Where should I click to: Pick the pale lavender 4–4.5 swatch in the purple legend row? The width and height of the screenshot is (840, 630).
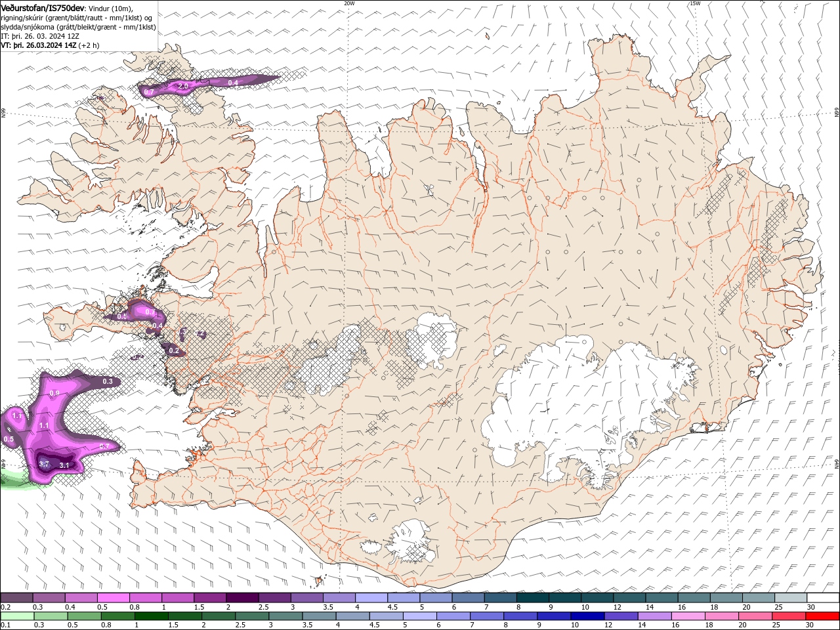(371, 598)
